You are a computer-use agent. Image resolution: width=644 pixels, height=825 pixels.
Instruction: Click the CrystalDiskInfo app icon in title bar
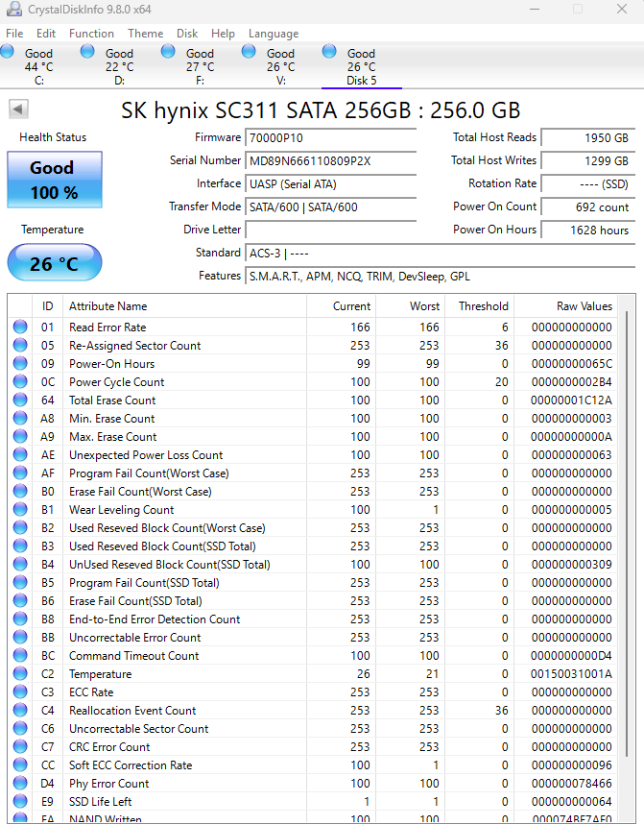click(x=14, y=9)
